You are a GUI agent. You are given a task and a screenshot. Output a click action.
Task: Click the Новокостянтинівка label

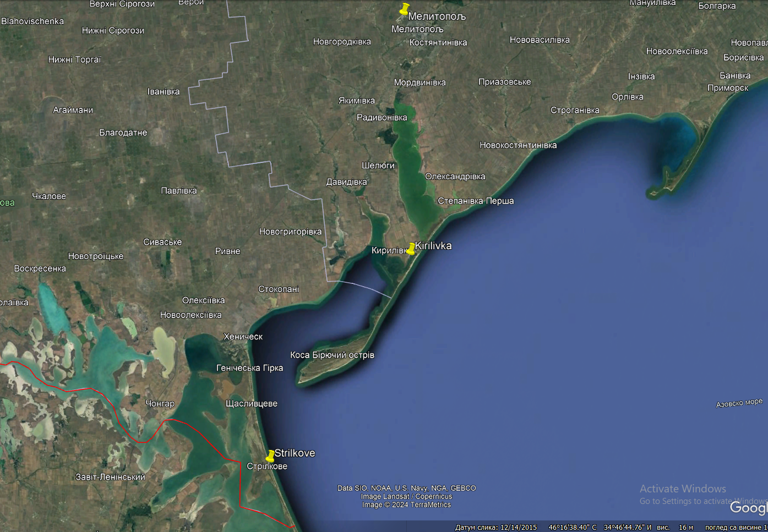tap(518, 145)
